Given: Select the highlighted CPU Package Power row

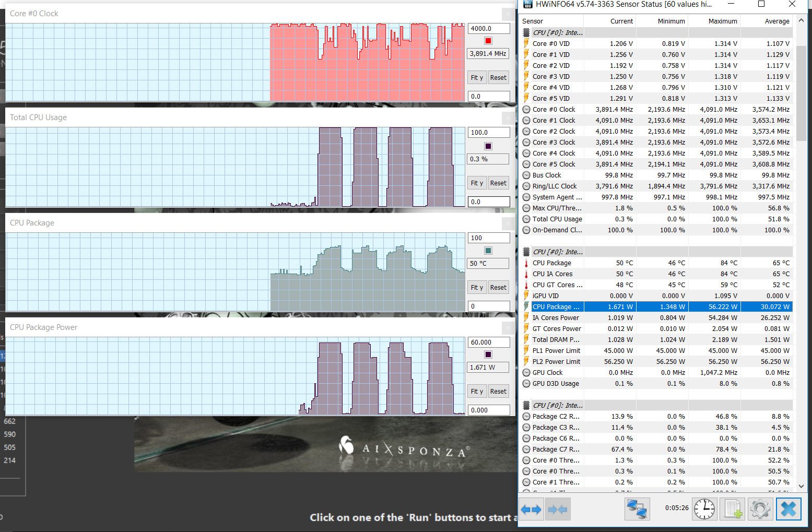Looking at the screenshot, I should pos(656,307).
